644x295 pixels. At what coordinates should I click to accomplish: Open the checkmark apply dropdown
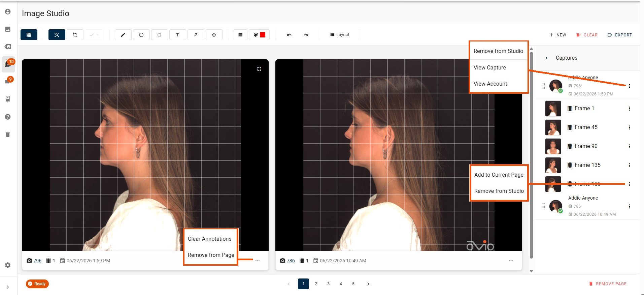click(x=94, y=35)
